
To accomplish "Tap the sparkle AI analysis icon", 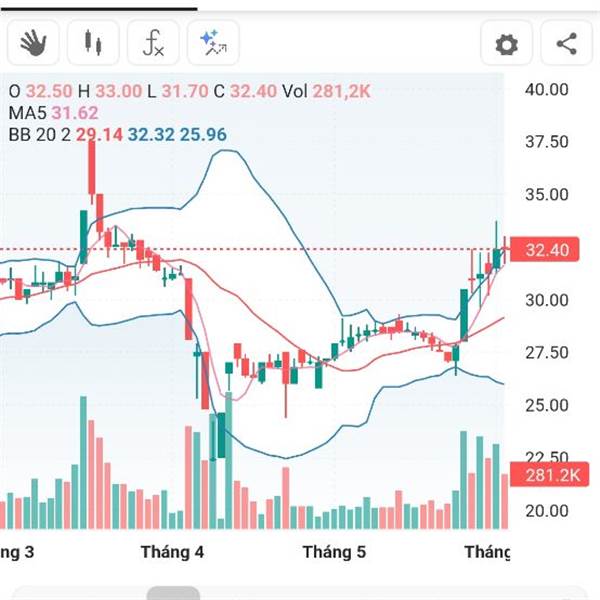I will coord(212,43).
